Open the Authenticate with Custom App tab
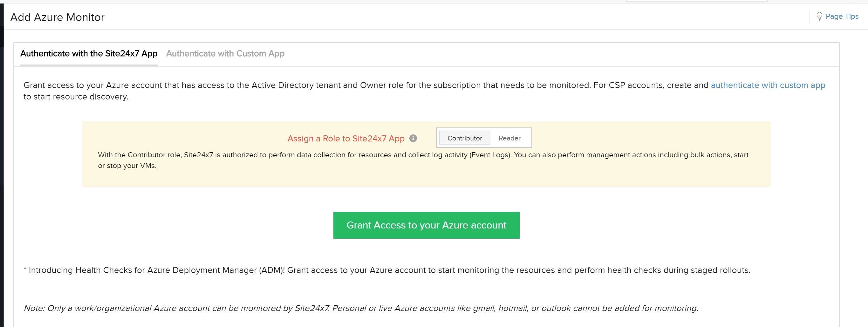 coord(225,53)
